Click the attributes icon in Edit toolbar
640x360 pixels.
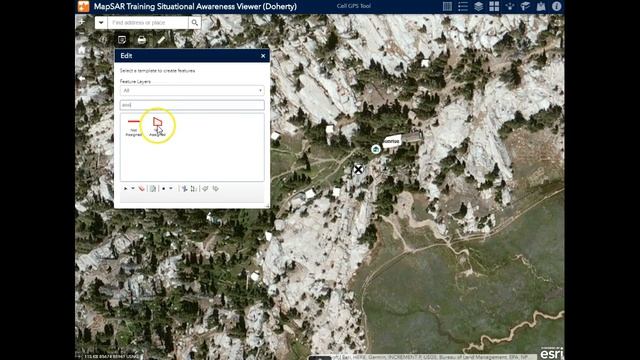pyautogui.click(x=153, y=189)
